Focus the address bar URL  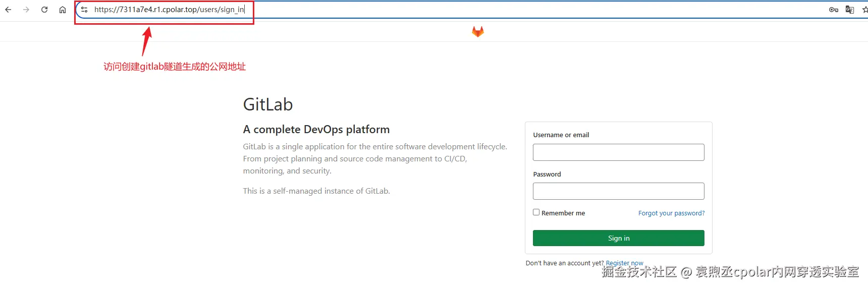point(169,10)
